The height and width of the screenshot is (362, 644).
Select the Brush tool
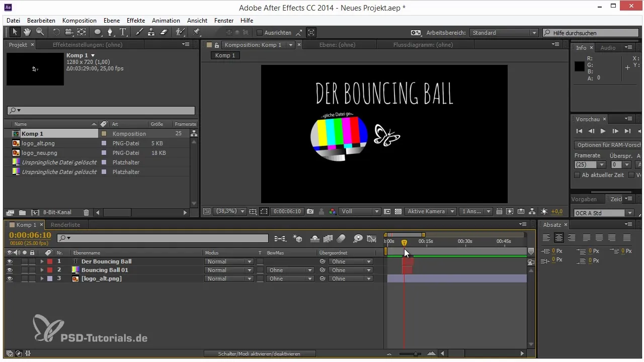[x=139, y=32]
